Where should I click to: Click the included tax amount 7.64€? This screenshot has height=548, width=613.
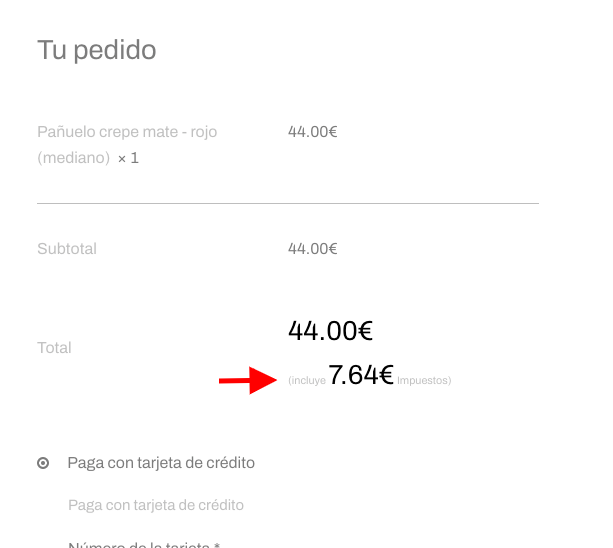pyautogui.click(x=361, y=374)
